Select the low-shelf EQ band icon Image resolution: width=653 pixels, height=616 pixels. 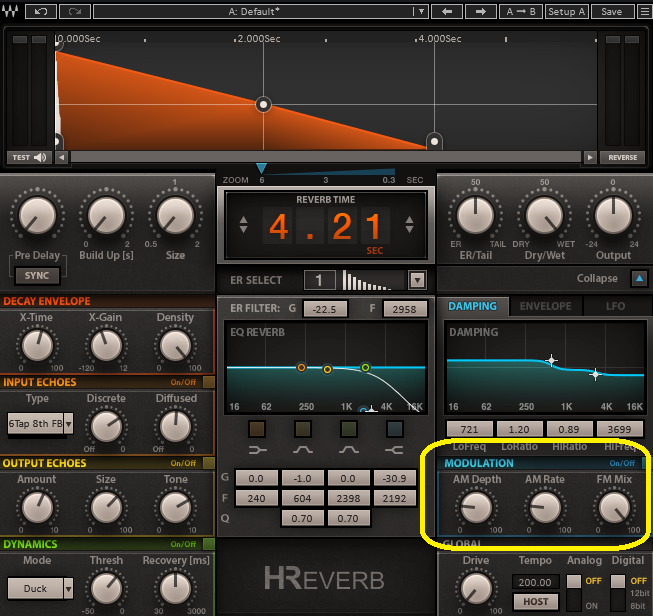[258, 428]
